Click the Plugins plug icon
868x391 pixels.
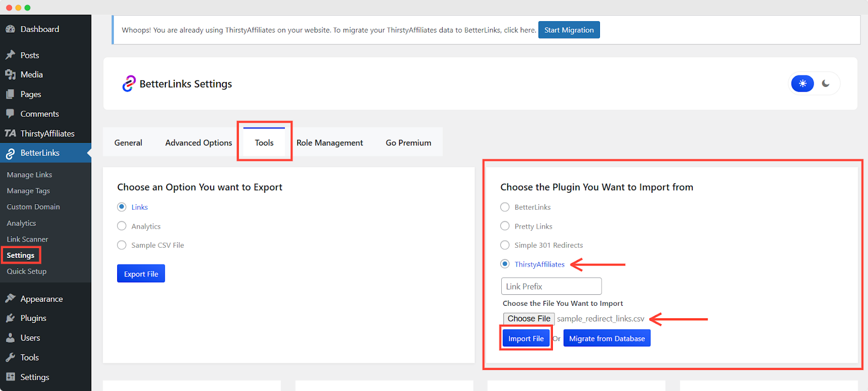click(10, 318)
